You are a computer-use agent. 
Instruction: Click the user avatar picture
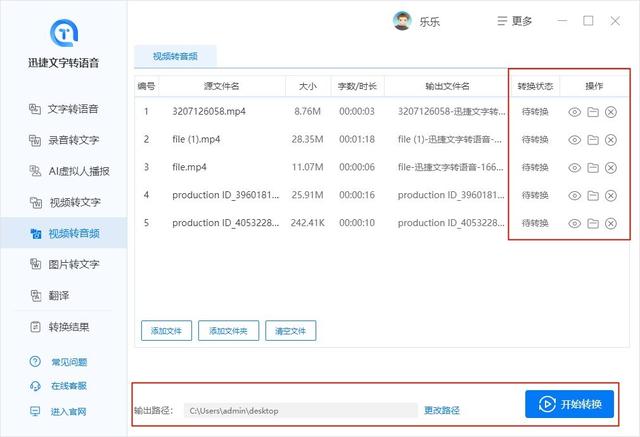(x=402, y=21)
